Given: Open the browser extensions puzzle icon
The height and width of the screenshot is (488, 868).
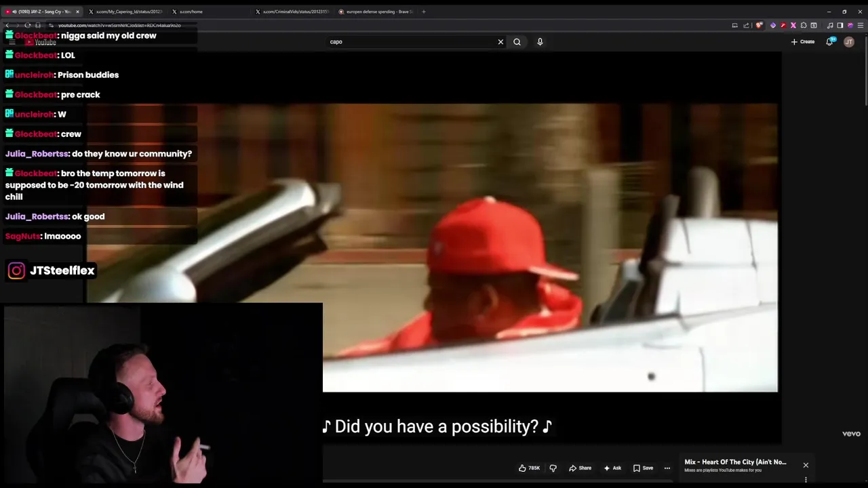Looking at the screenshot, I should [x=804, y=25].
